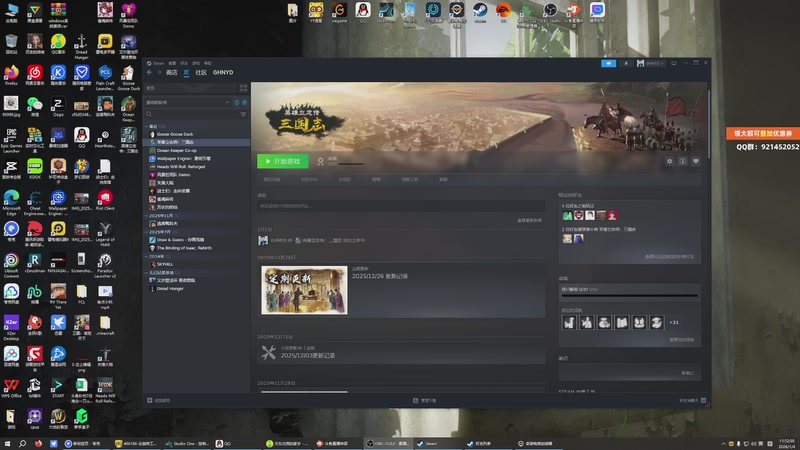This screenshot has width=800, height=450.
Task: Open OBS Studio desktop shortcut
Action: click(x=551, y=12)
